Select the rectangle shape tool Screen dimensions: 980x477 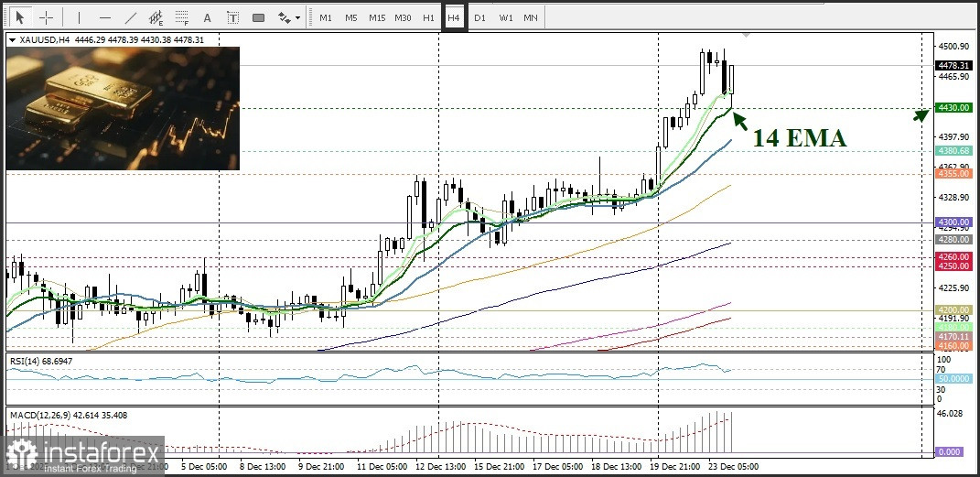point(258,17)
